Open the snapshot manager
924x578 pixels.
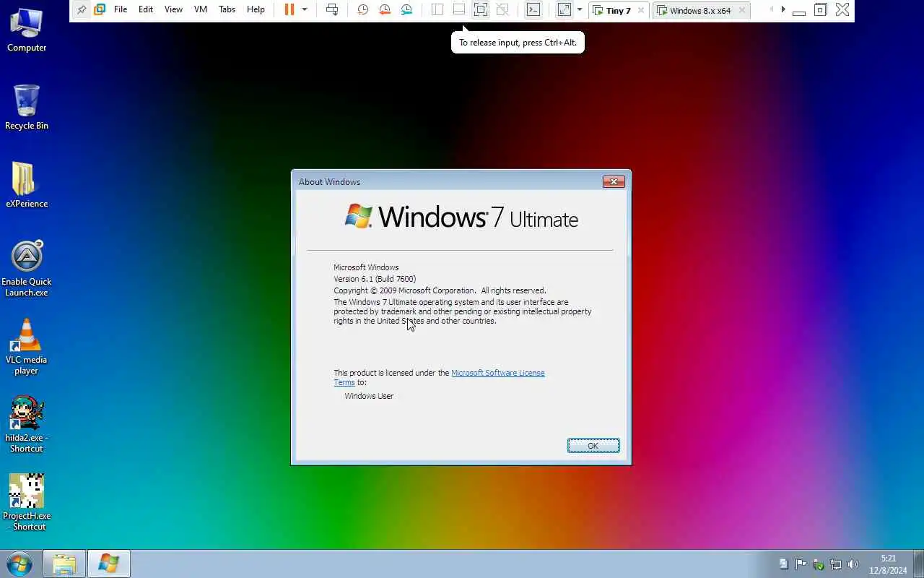(x=407, y=9)
